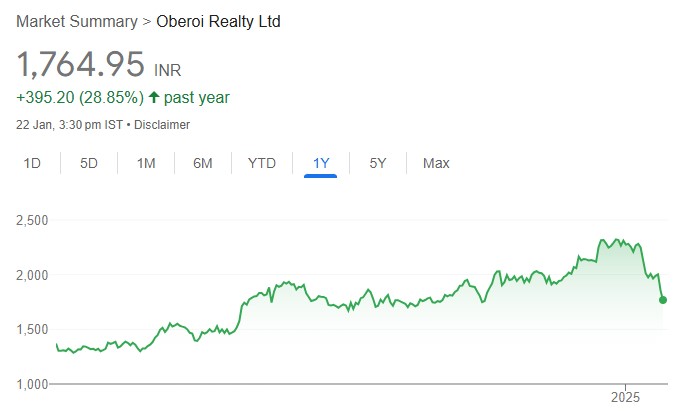Screen dimensions: 680x411
Task: Switch to the 5Y view
Action: [x=378, y=163]
